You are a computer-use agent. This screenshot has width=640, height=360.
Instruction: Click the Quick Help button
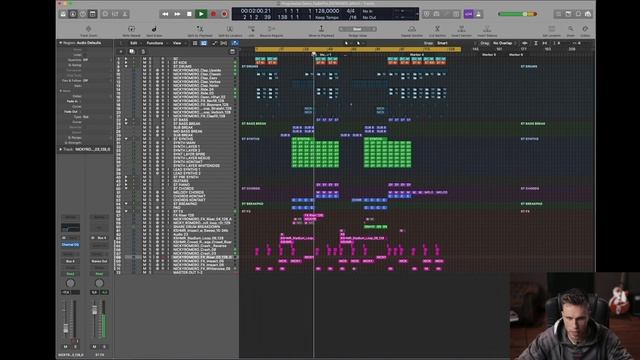(82, 14)
